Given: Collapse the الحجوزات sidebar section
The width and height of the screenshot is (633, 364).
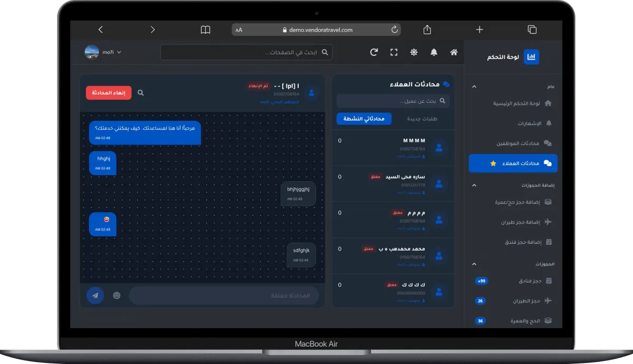Looking at the screenshot, I should pos(474,264).
